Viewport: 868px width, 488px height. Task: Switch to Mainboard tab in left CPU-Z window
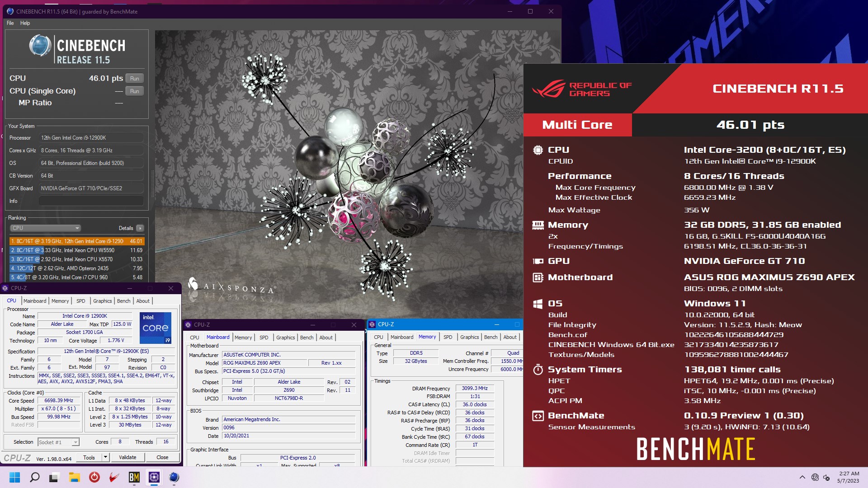pos(35,301)
